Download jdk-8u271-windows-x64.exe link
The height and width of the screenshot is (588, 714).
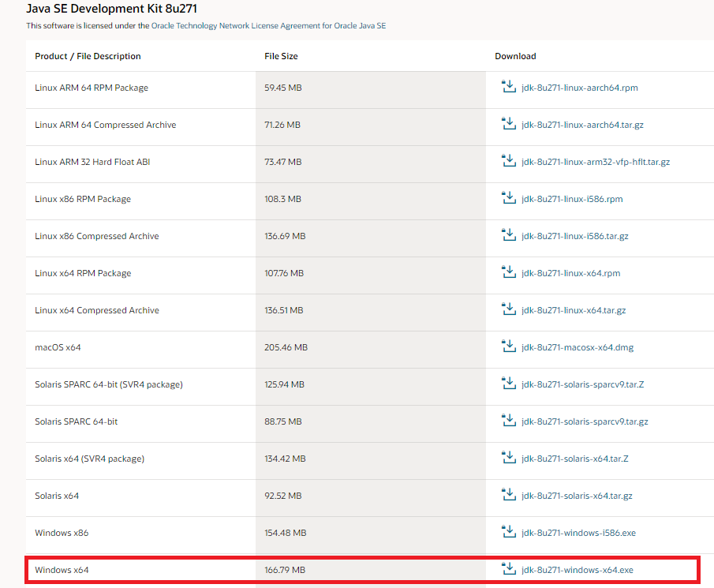click(578, 570)
